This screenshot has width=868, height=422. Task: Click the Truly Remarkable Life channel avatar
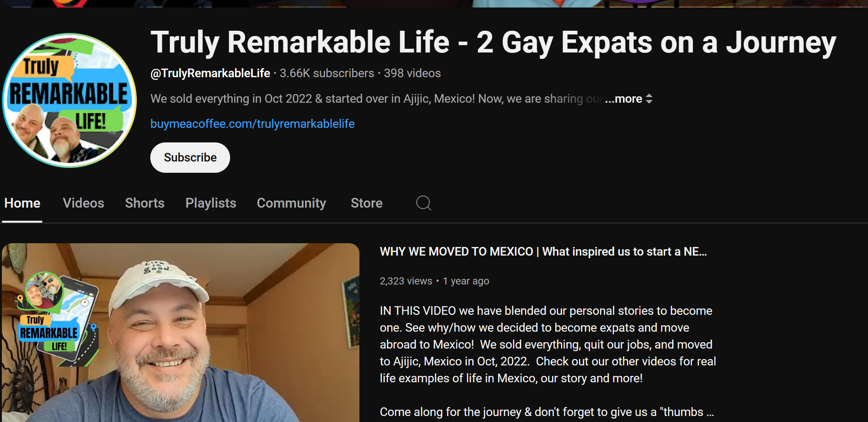pyautogui.click(x=69, y=100)
